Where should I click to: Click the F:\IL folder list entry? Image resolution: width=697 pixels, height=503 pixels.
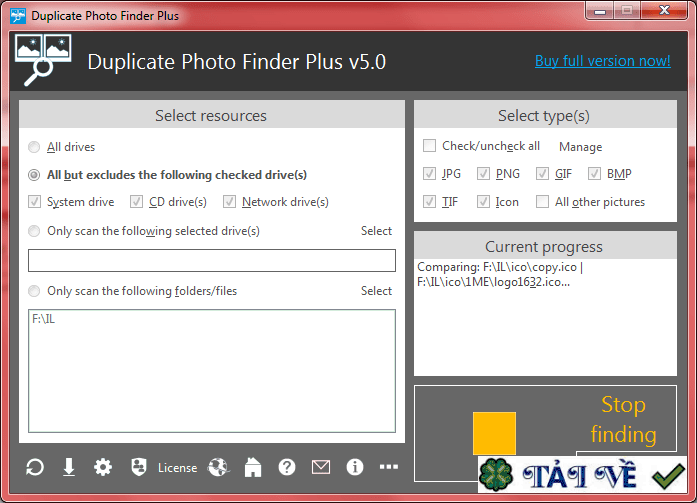(44, 319)
